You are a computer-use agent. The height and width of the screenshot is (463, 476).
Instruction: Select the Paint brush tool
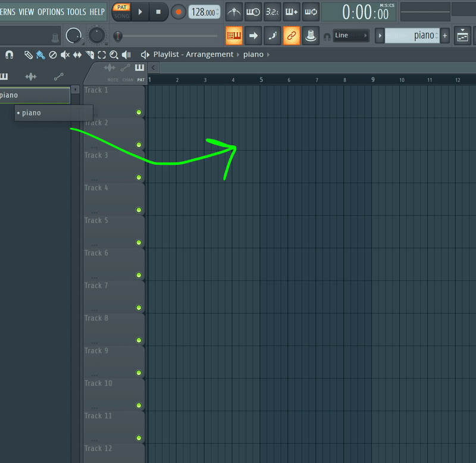click(x=40, y=55)
